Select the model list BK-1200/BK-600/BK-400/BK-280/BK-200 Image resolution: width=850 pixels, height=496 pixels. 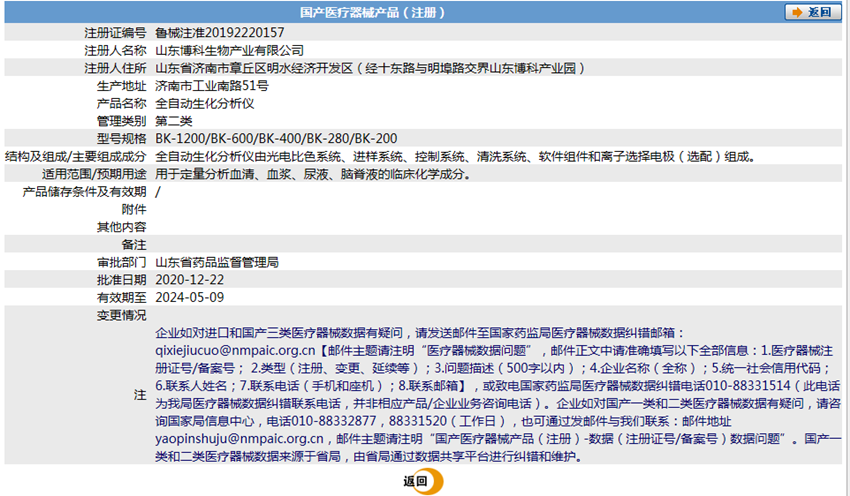point(276,139)
